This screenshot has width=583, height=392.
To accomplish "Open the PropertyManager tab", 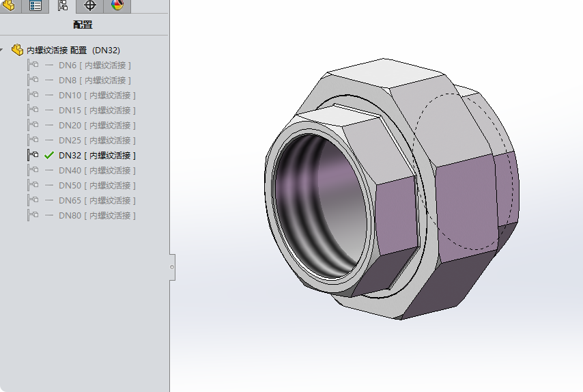I will coord(35,5).
